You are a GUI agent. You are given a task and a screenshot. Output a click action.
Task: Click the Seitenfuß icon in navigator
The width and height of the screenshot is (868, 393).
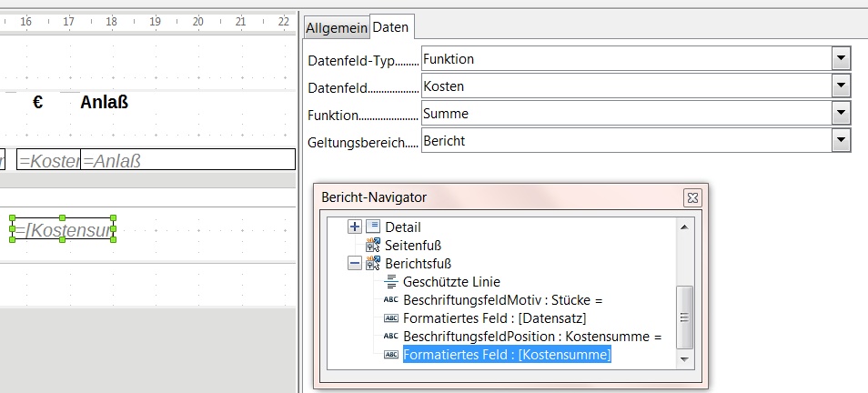tap(372, 245)
